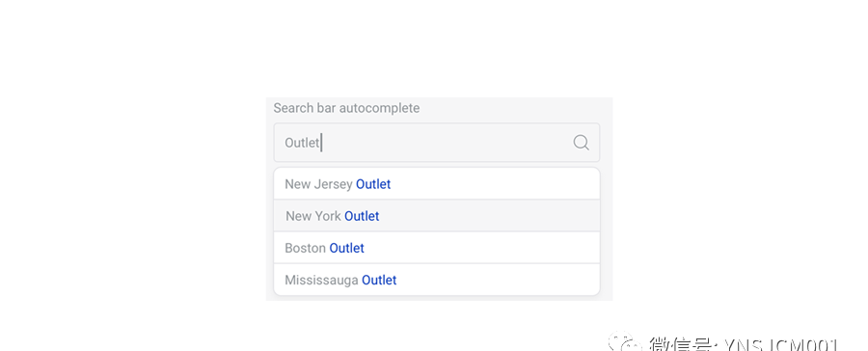The height and width of the screenshot is (351, 868).
Task: Click blue Outlet word in New York row
Action: [x=362, y=216]
